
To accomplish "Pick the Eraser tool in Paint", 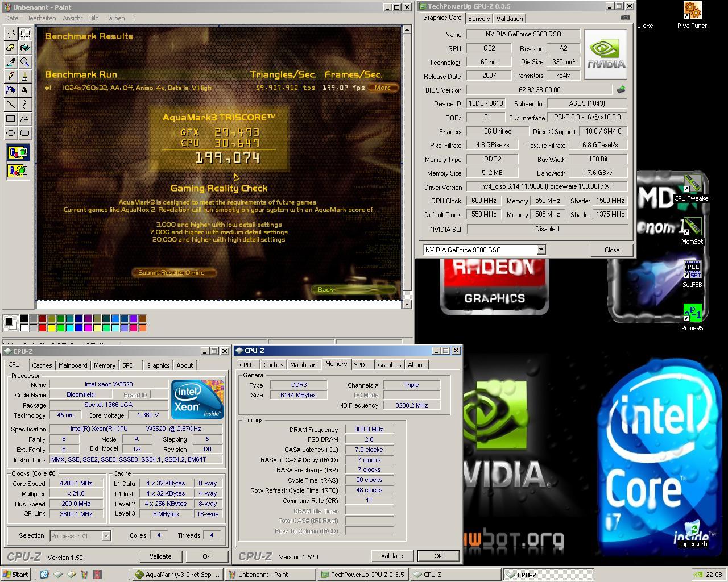I will pyautogui.click(x=11, y=48).
